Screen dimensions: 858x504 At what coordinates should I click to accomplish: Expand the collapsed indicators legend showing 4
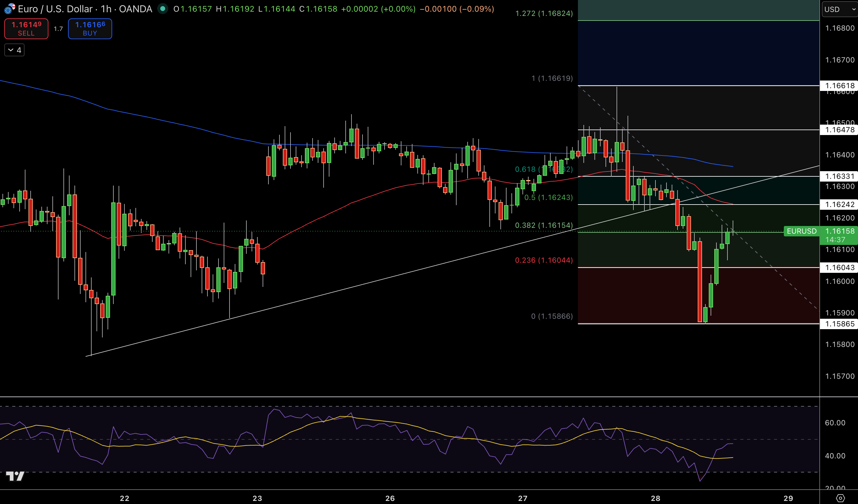tap(14, 50)
